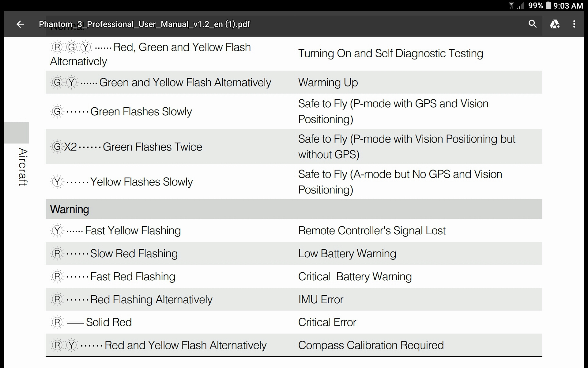
Task: Tap the Critical Battery Warning text
Action: tap(355, 277)
